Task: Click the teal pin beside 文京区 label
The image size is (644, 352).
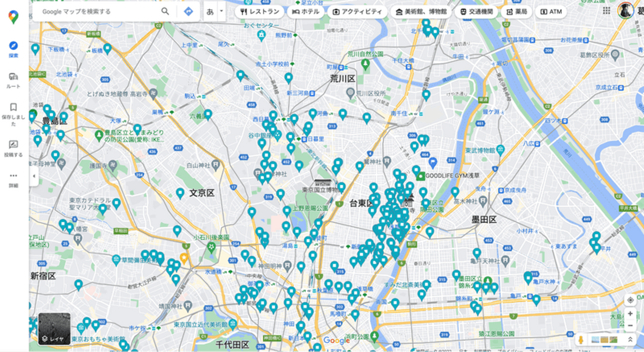Action: tap(180, 193)
